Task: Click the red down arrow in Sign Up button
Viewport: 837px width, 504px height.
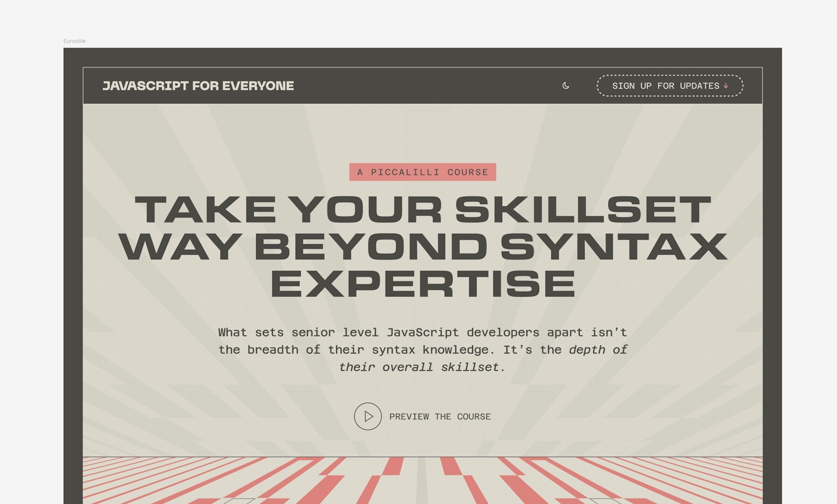Action: tap(726, 86)
